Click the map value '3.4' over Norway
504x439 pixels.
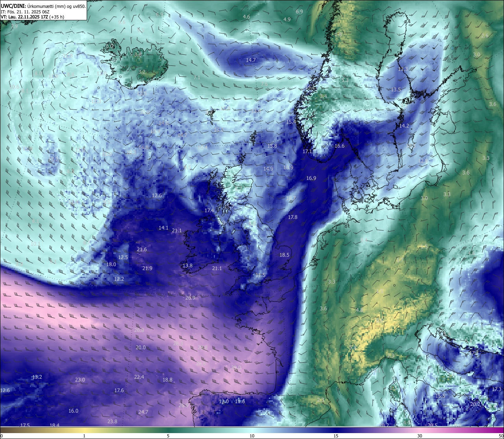pos(323,96)
